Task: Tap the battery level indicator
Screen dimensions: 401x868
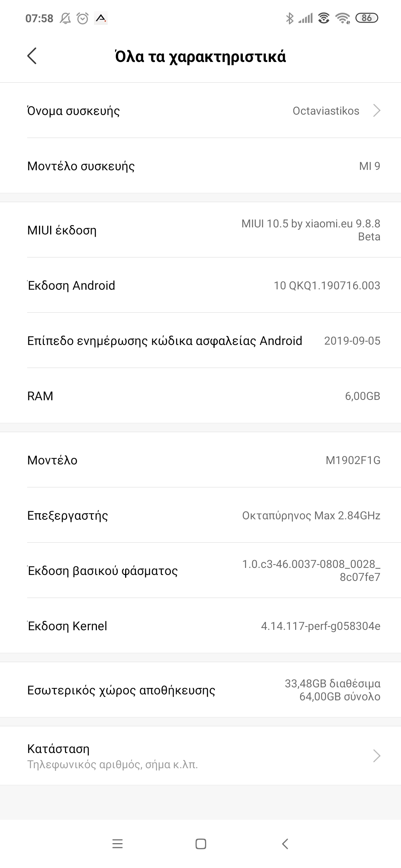Action: pyautogui.click(x=366, y=18)
